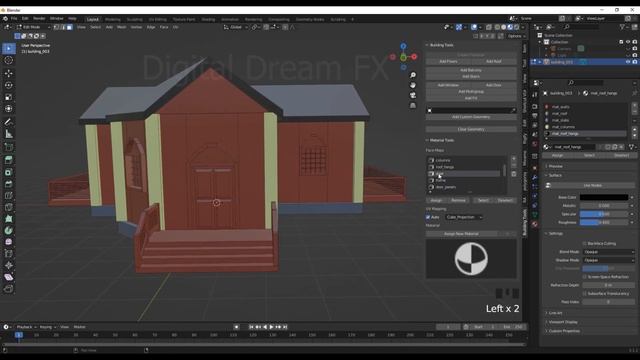
Task: Switch perspective/orthographic grid icon
Action: (413, 105)
